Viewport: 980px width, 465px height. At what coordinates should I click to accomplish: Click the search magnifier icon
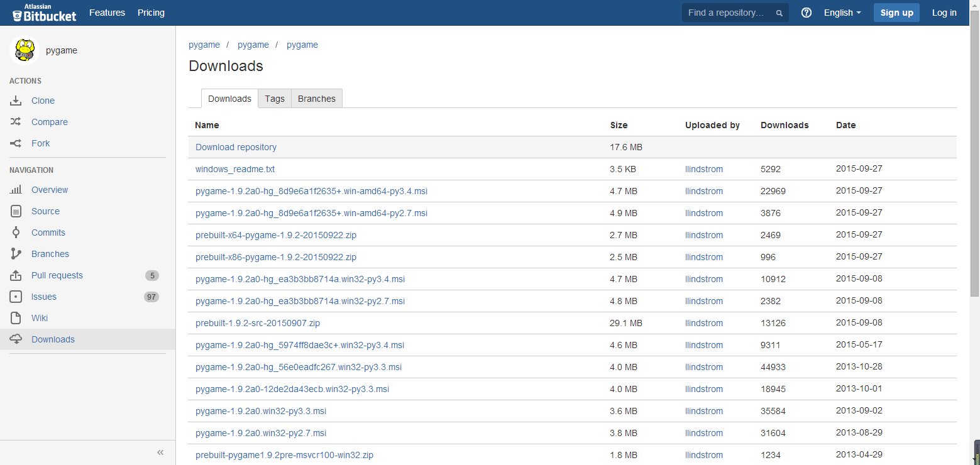(779, 13)
